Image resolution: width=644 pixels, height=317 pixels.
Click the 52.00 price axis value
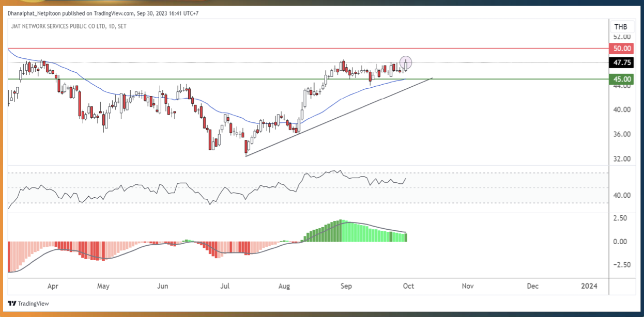point(621,37)
